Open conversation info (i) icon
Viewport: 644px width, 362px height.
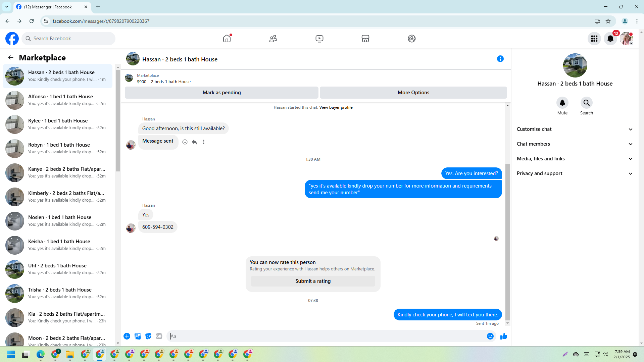(500, 59)
